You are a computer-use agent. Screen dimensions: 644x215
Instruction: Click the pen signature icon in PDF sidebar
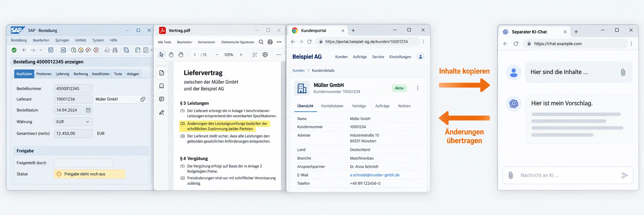click(x=162, y=113)
